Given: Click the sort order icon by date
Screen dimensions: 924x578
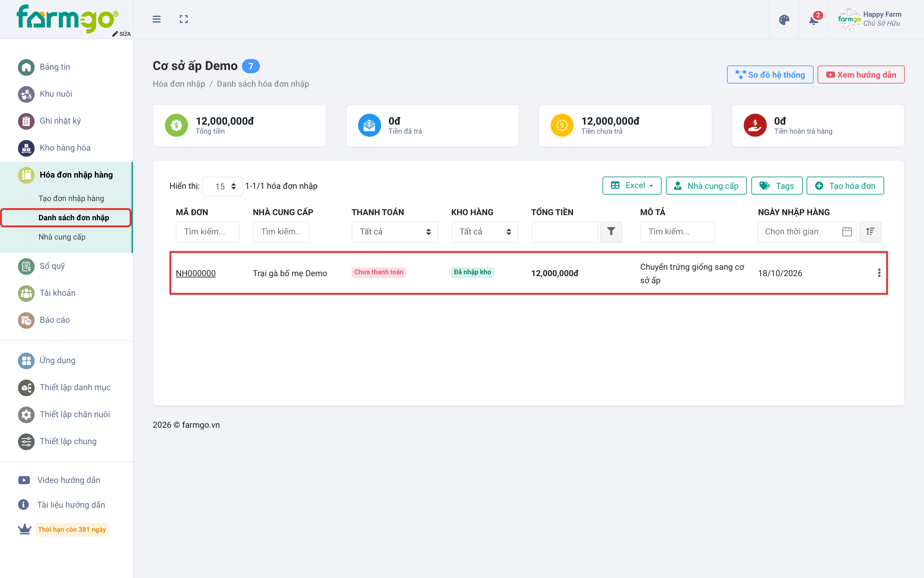Looking at the screenshot, I should pyautogui.click(x=870, y=232).
